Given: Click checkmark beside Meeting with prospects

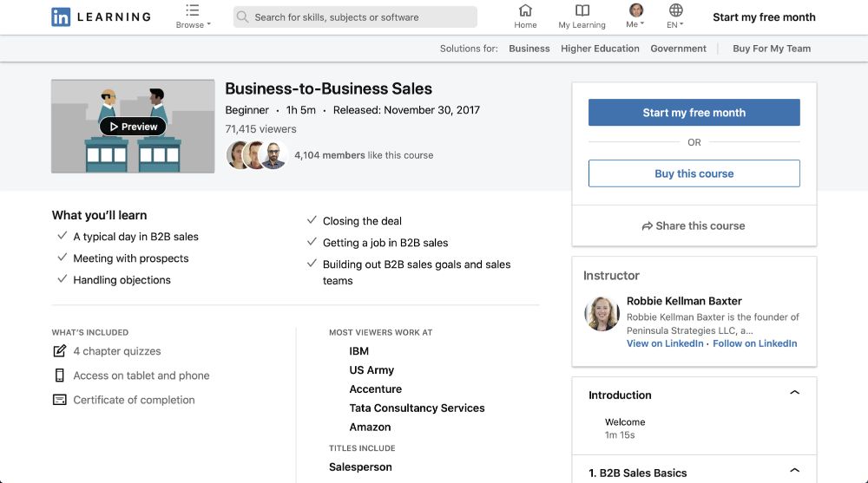Looking at the screenshot, I should pos(62,258).
